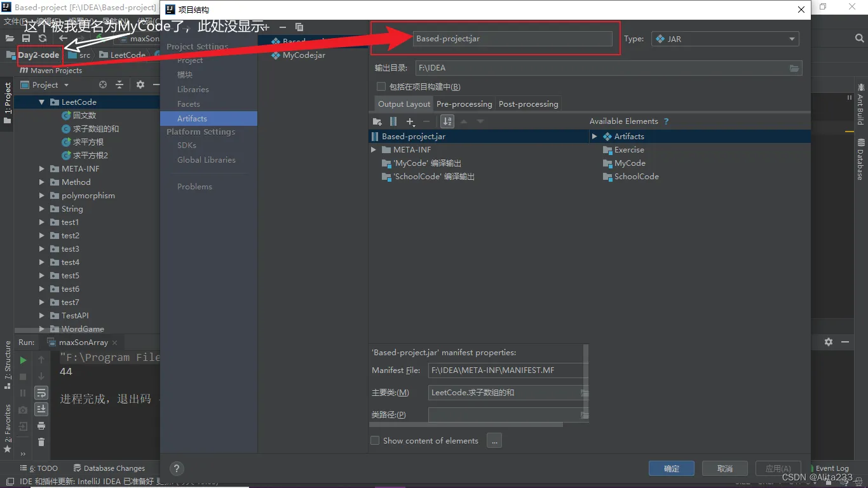
Task: Toggle the sort alphabetically icon in Output Layout
Action: (447, 121)
